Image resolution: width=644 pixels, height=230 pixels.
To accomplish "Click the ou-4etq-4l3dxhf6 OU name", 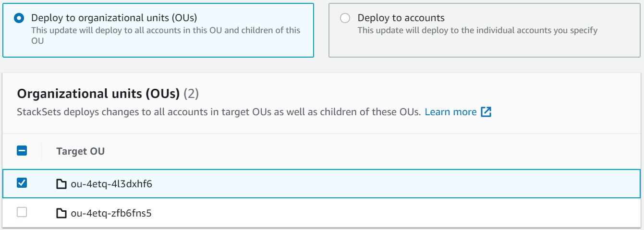I will pyautogui.click(x=111, y=183).
